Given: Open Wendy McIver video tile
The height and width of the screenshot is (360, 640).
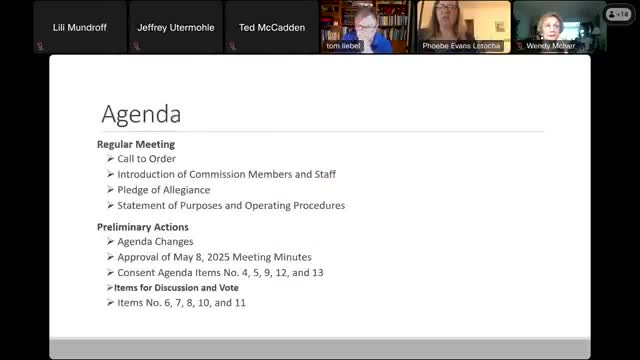Looking at the screenshot, I should (x=560, y=27).
